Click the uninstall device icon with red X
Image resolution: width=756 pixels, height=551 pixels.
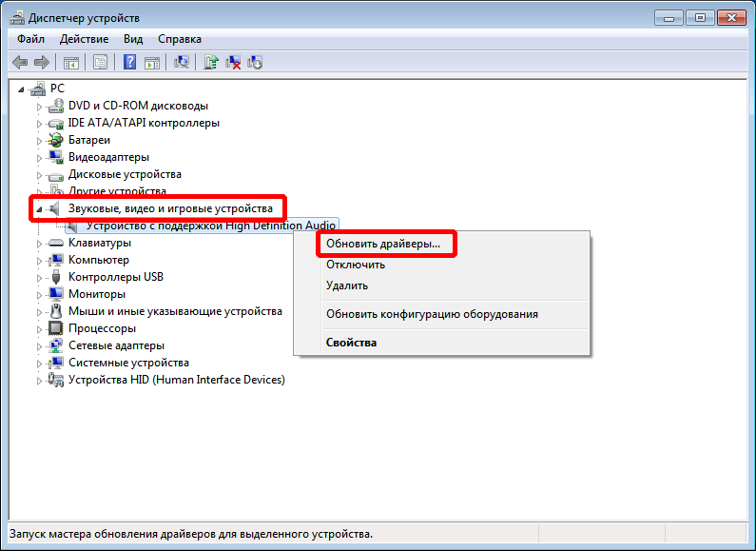233,62
